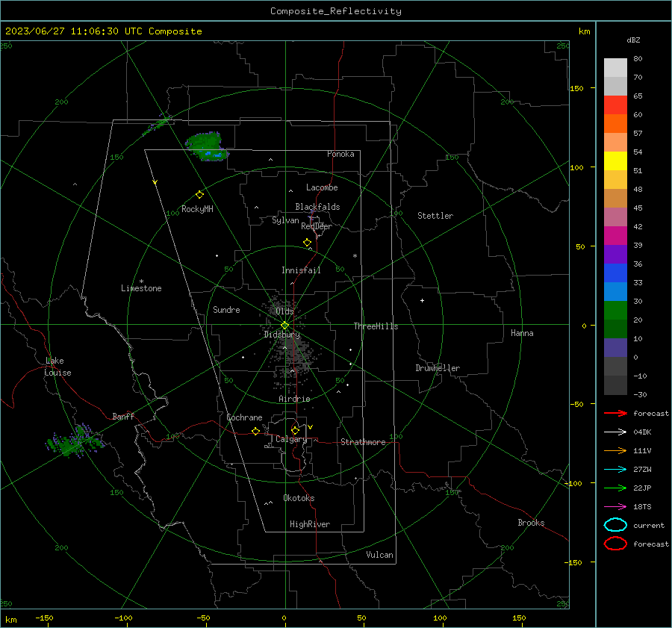The height and width of the screenshot is (628, 672).
Task: Click the ThreeHills map label
Action: 376,326
